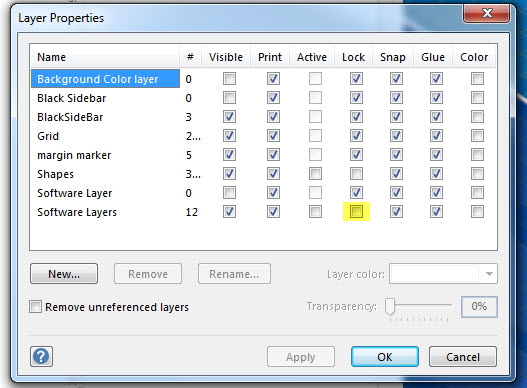Uncheck Visible for margin marker layer
Image resolution: width=527 pixels, height=388 pixels.
[x=229, y=155]
